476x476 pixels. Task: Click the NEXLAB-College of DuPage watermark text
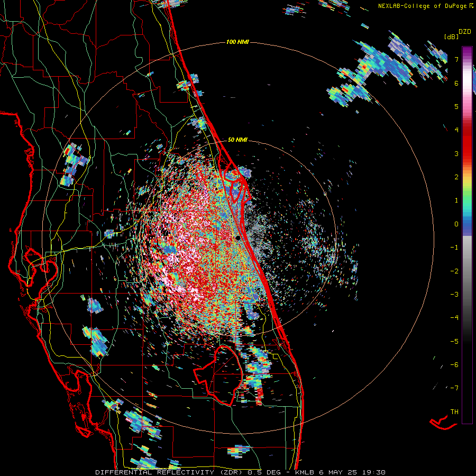[x=426, y=6]
